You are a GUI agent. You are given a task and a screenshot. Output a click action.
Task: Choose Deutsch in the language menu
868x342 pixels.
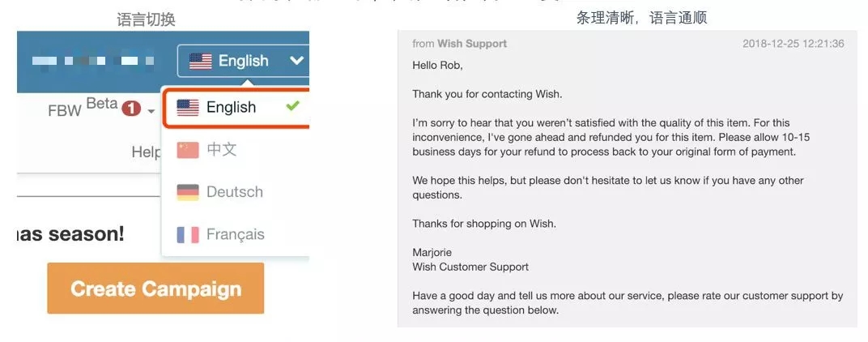[234, 192]
